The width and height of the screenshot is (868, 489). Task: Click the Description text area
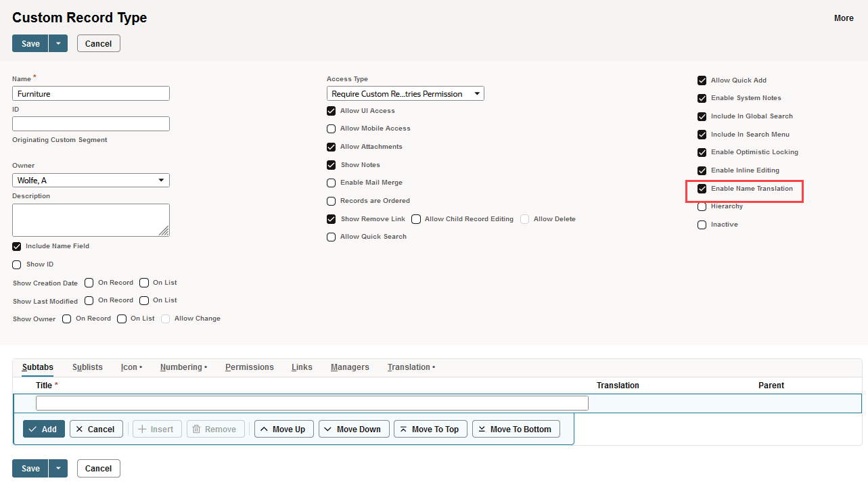click(91, 220)
